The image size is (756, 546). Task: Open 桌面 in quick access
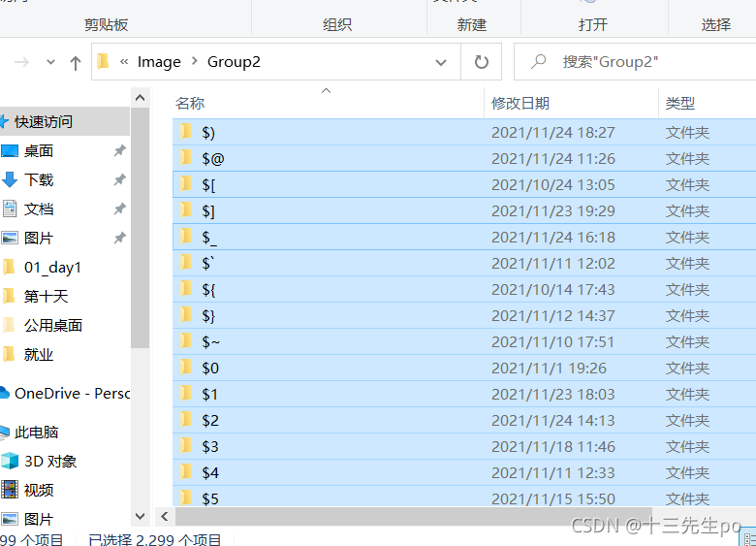(39, 151)
